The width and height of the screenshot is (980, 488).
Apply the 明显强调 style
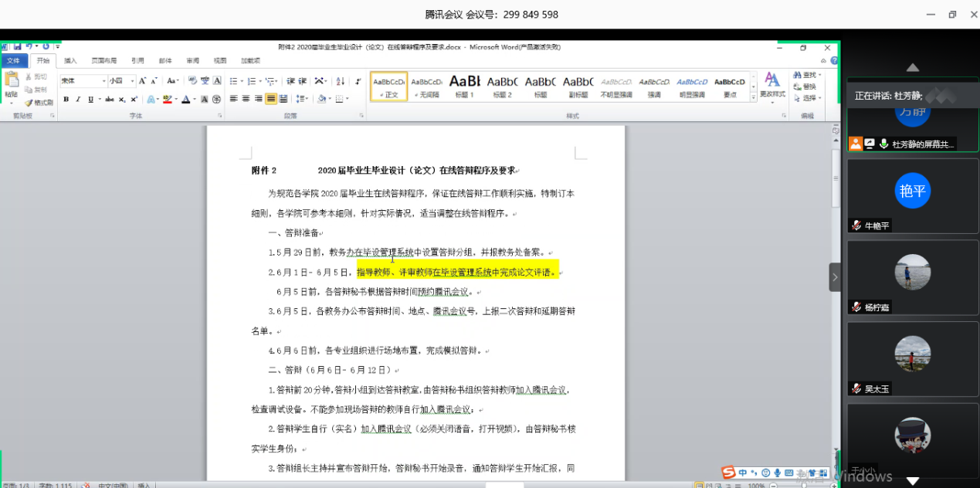[x=692, y=86]
